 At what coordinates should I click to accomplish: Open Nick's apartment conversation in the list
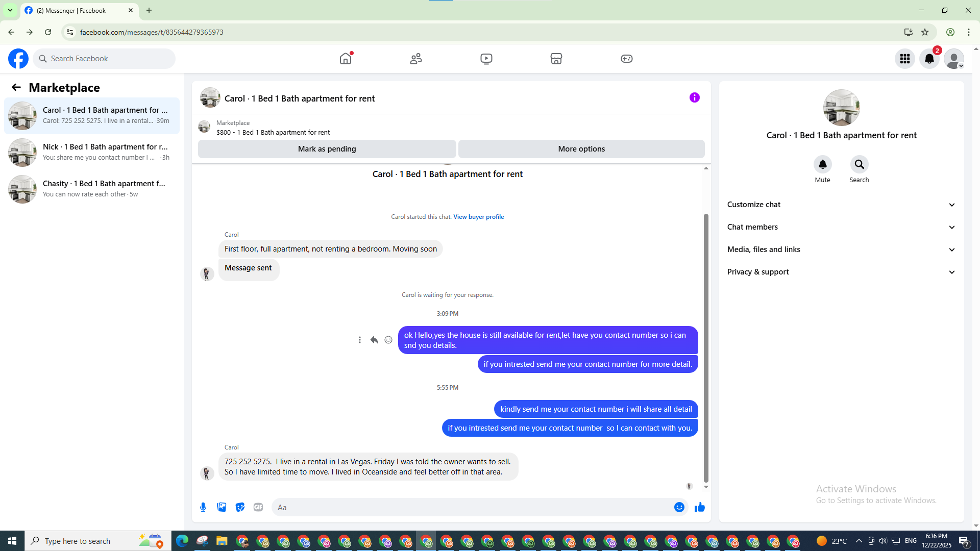pyautogui.click(x=92, y=152)
